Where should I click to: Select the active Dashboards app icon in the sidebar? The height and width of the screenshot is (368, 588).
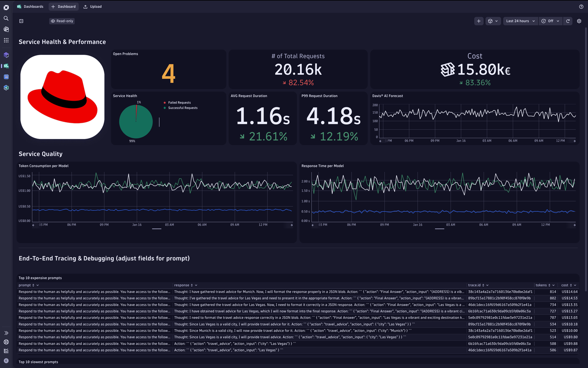click(6, 66)
